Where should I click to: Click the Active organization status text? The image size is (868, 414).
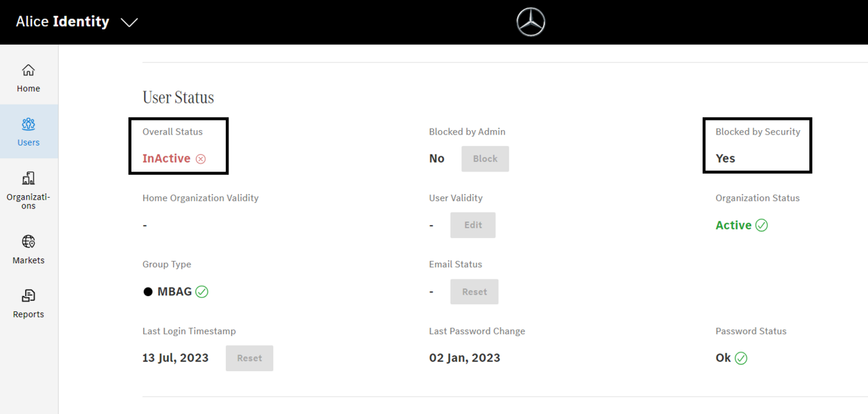[x=733, y=225]
